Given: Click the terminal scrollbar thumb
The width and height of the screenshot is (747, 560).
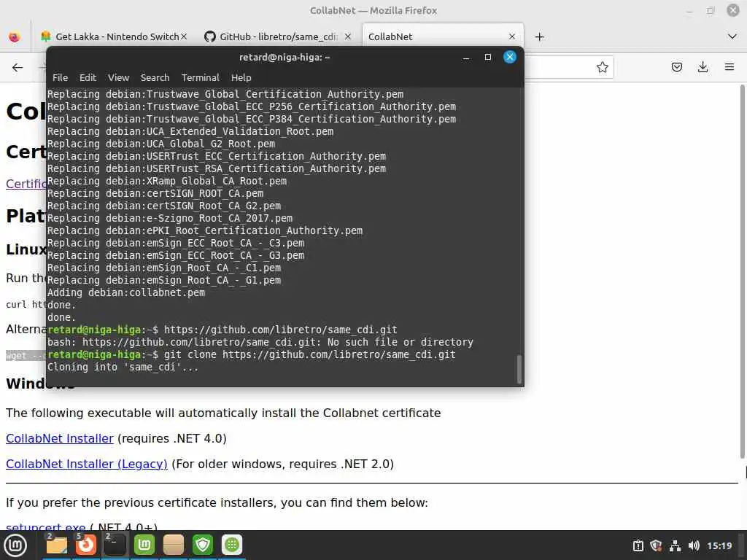Looking at the screenshot, I should point(519,368).
